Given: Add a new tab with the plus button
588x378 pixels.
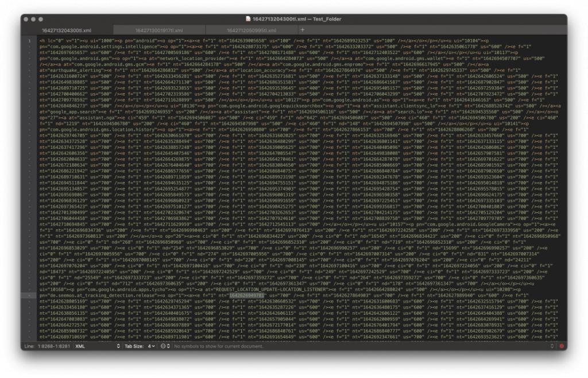Looking at the screenshot, I should [x=303, y=29].
